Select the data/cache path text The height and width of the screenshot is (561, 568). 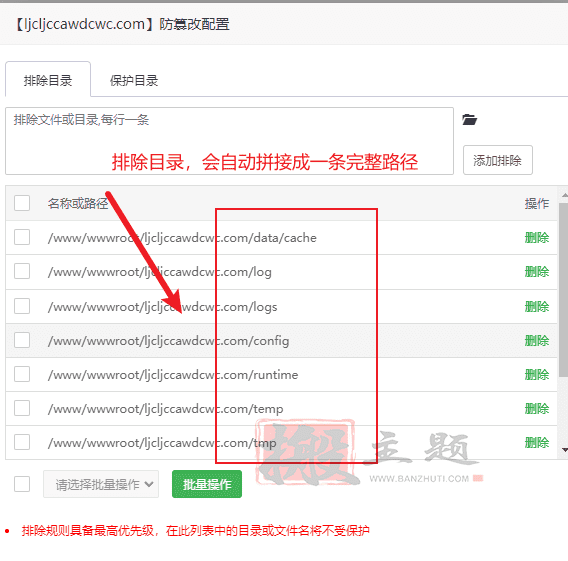click(182, 238)
